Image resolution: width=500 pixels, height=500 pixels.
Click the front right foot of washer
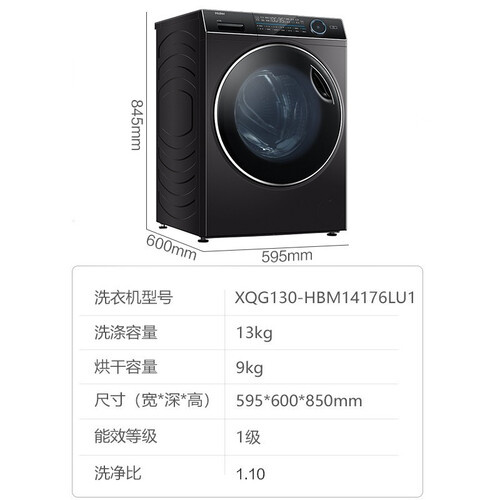(332, 234)
